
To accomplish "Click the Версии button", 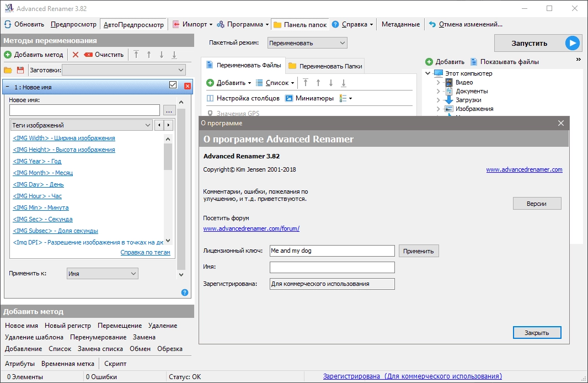I will click(537, 204).
